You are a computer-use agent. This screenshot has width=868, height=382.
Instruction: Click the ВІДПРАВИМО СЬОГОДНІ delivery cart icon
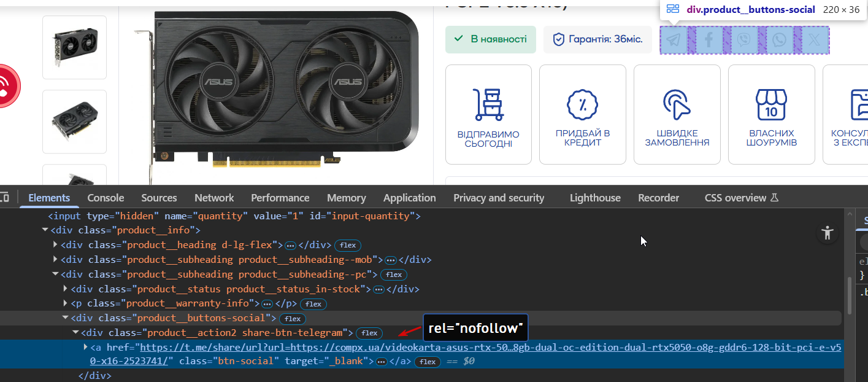488,104
